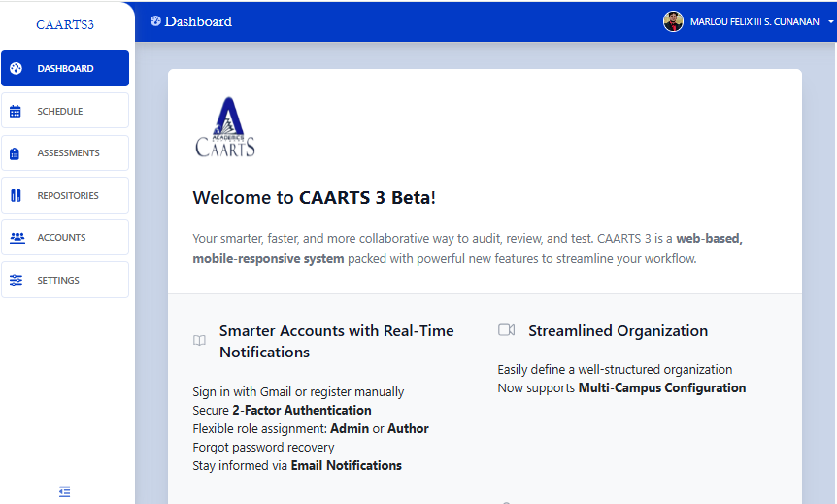This screenshot has width=837, height=504.
Task: Click the Schedule calendar icon
Action: click(x=16, y=112)
